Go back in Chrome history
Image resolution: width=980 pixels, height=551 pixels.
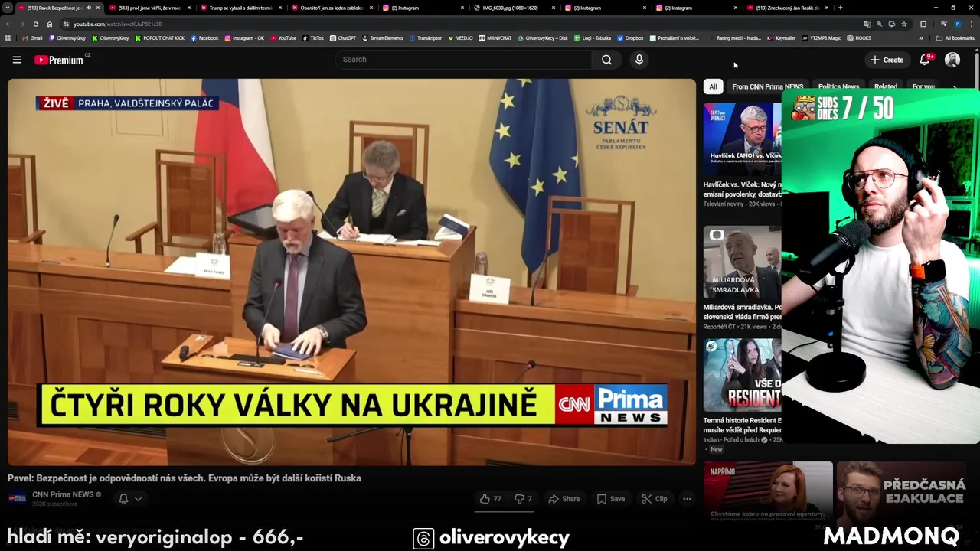pos(8,24)
